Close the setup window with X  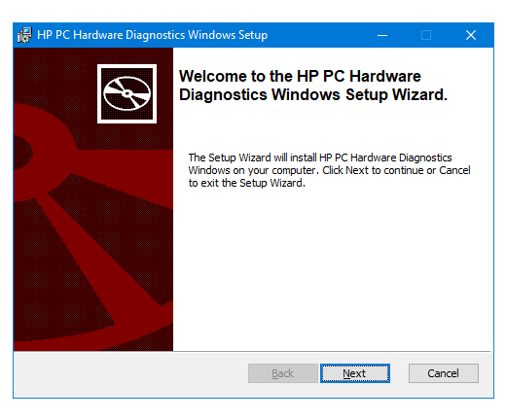[x=471, y=35]
